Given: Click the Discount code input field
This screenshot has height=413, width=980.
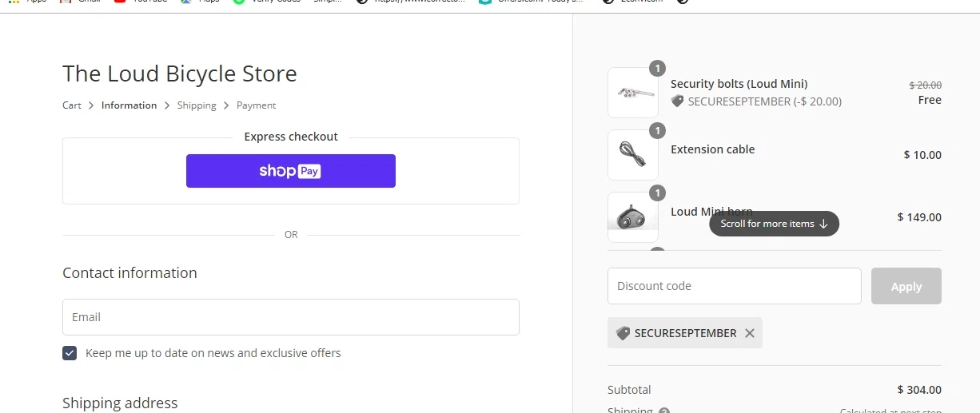Looking at the screenshot, I should pos(734,286).
